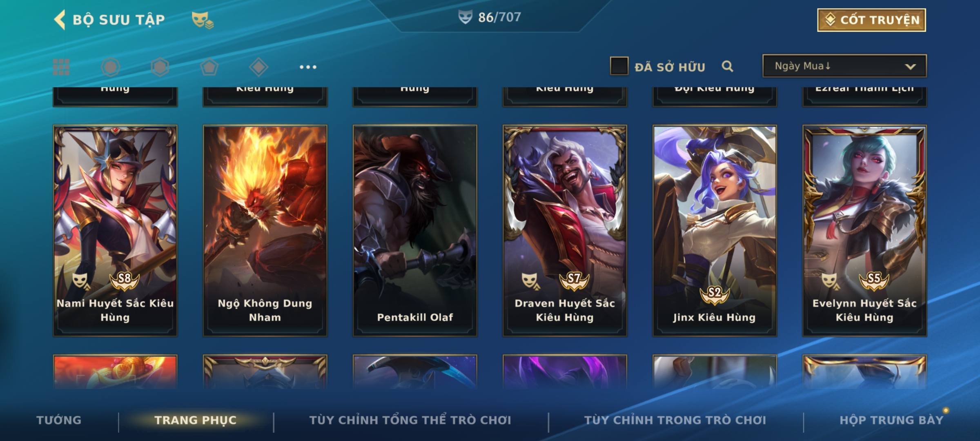Open Tùy Chỉnh Tổng Thể Trò Chơi tab
The width and height of the screenshot is (980, 441).
click(x=410, y=420)
